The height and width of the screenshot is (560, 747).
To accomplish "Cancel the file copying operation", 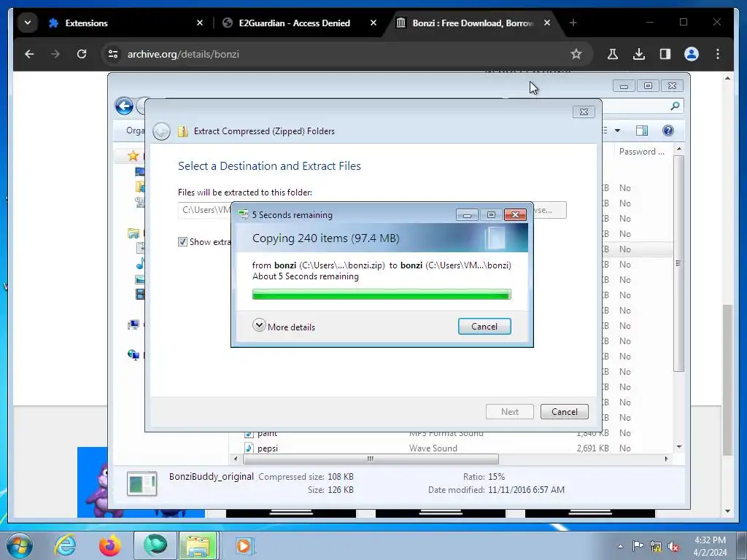I will pyautogui.click(x=484, y=326).
